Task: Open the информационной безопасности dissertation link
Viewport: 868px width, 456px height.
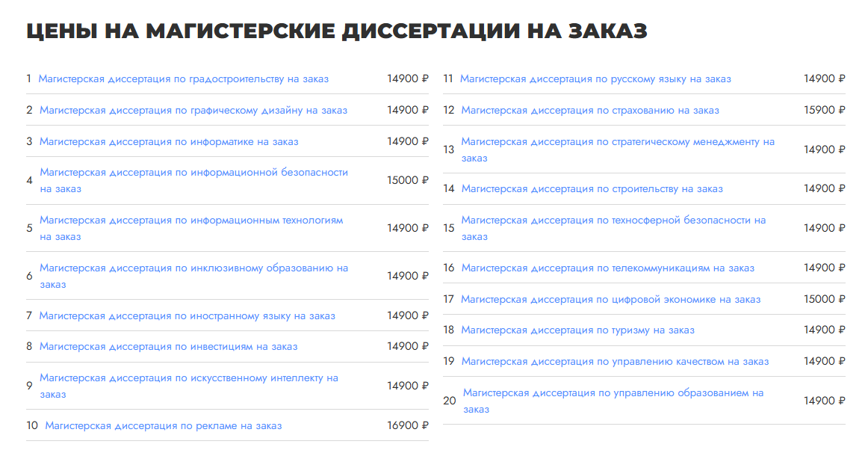Action: 193,181
